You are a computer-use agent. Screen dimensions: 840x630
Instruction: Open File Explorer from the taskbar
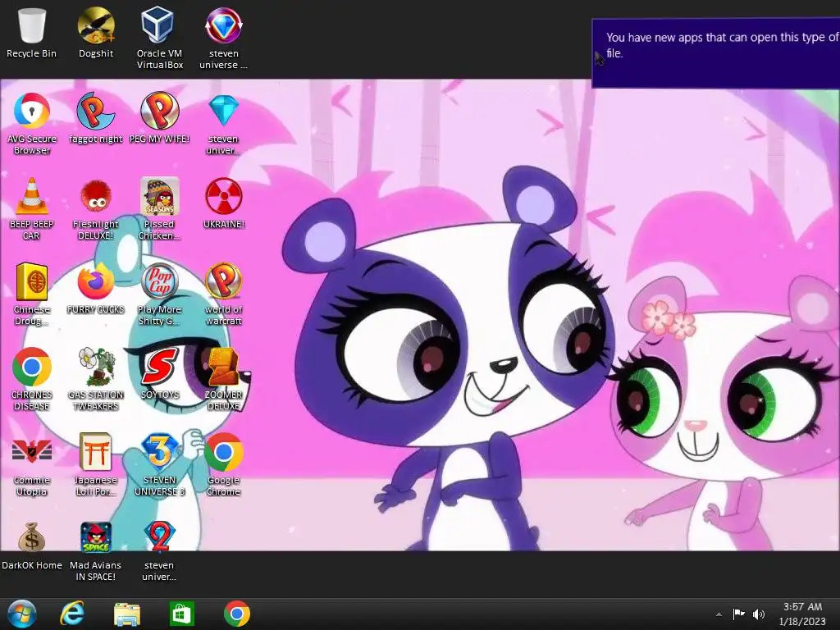click(x=127, y=614)
